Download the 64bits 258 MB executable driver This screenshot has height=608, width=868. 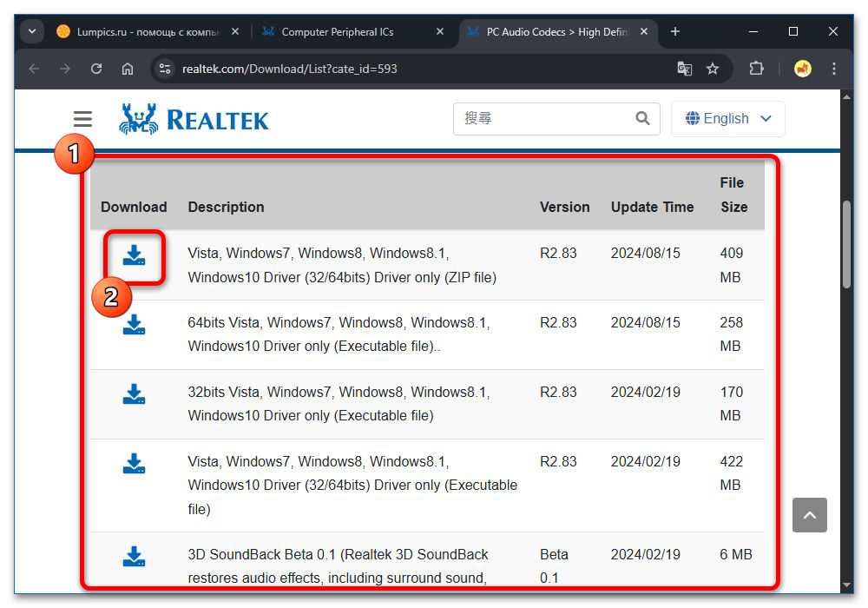click(134, 325)
